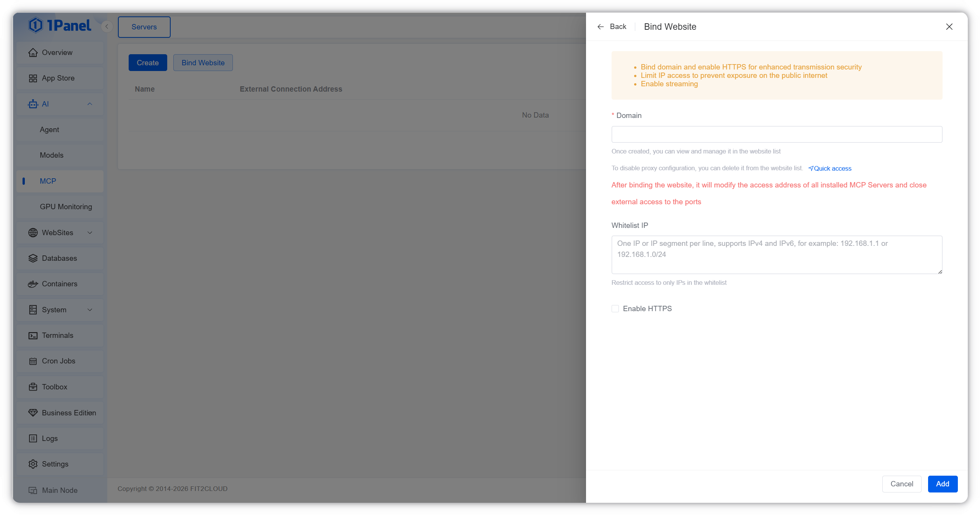Open the Settings menu label
Screen dimensions: 980x515
[x=55, y=464]
